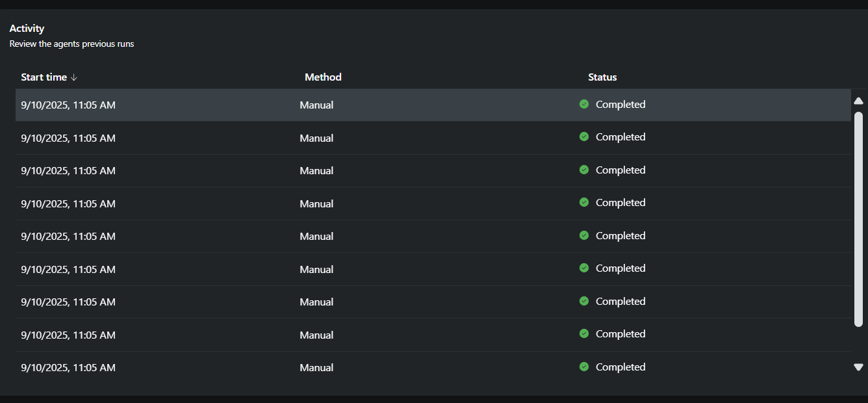The width and height of the screenshot is (868, 403).
Task: Click the green status icon in the last visible row
Action: pyautogui.click(x=584, y=367)
